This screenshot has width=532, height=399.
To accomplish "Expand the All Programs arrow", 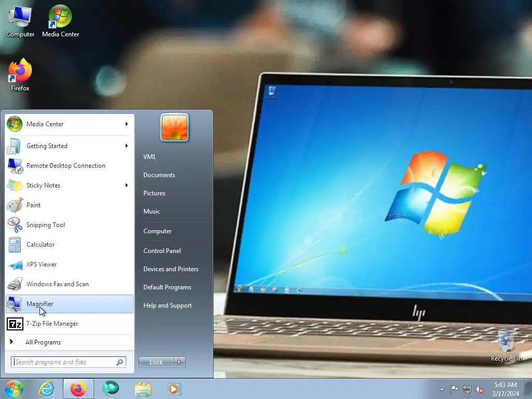I will [x=11, y=342].
